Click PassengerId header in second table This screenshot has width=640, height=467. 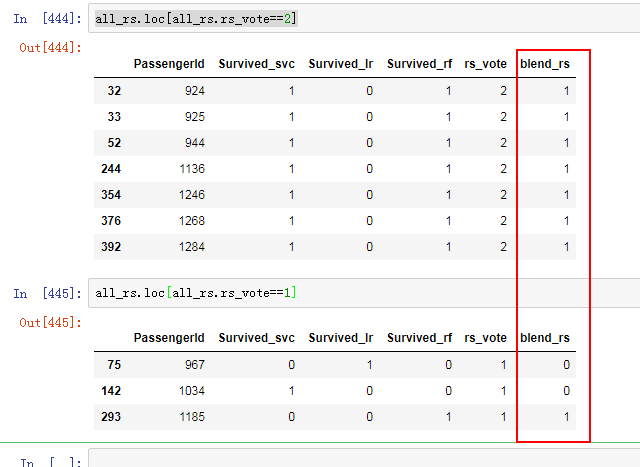point(169,338)
